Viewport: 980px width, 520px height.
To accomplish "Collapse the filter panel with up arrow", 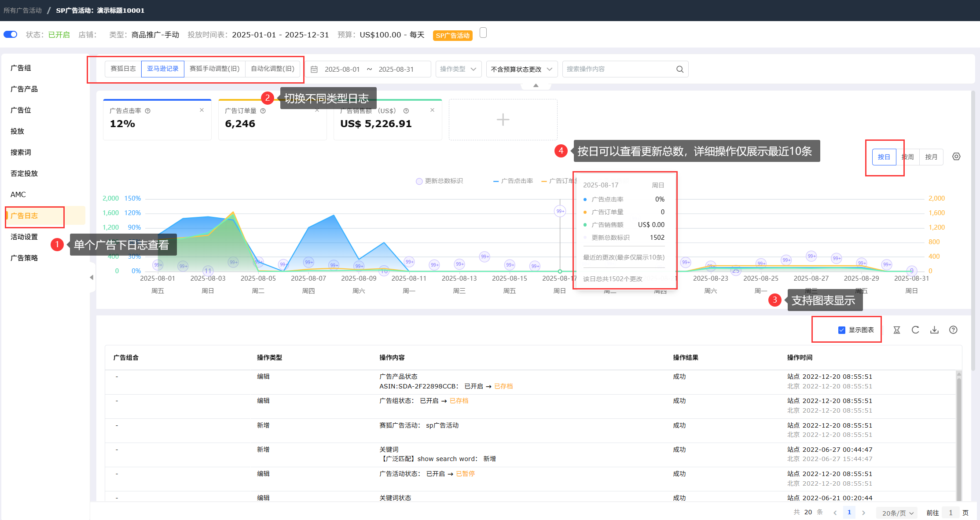I will tap(536, 85).
